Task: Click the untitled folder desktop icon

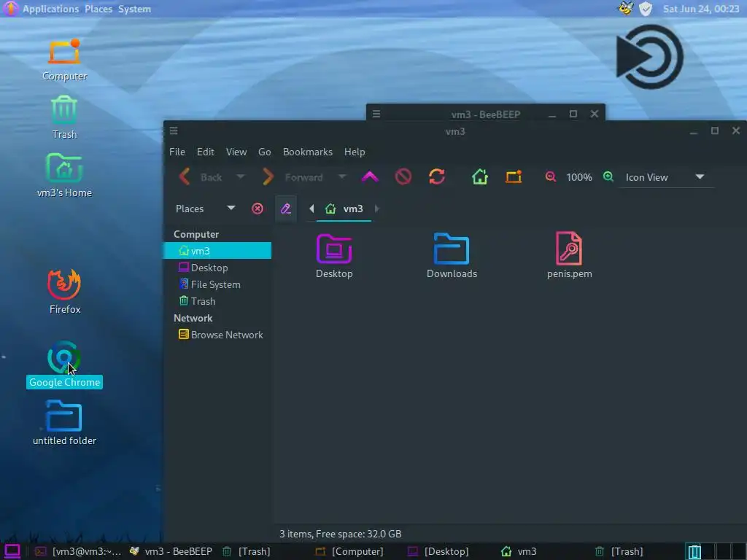Action: pyautogui.click(x=64, y=416)
